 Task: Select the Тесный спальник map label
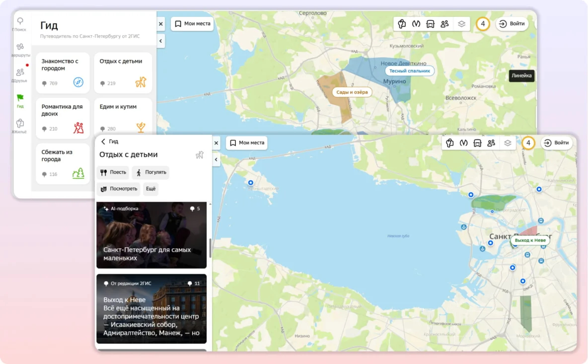[x=410, y=71]
